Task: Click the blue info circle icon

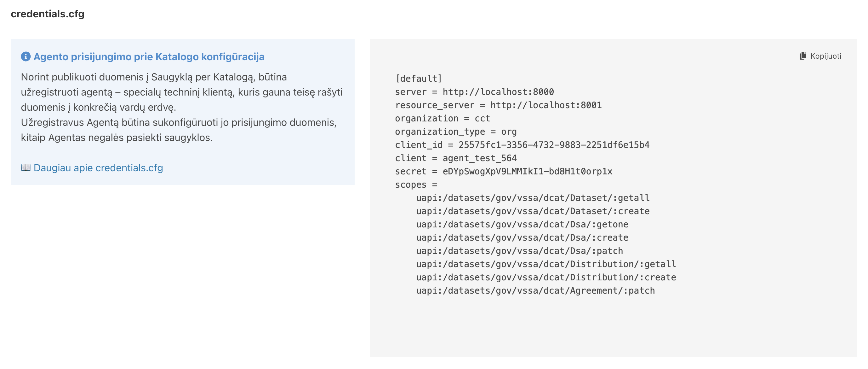Action: (26, 57)
